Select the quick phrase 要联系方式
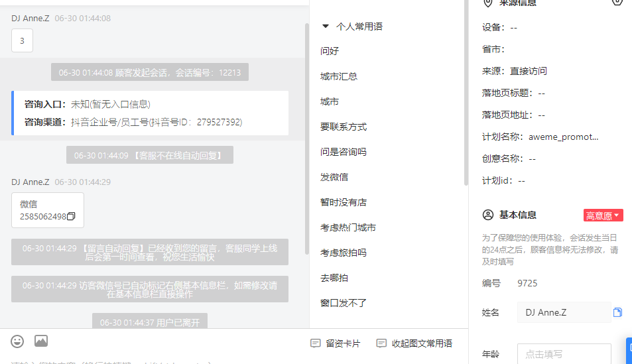632x364 pixels. pos(344,127)
